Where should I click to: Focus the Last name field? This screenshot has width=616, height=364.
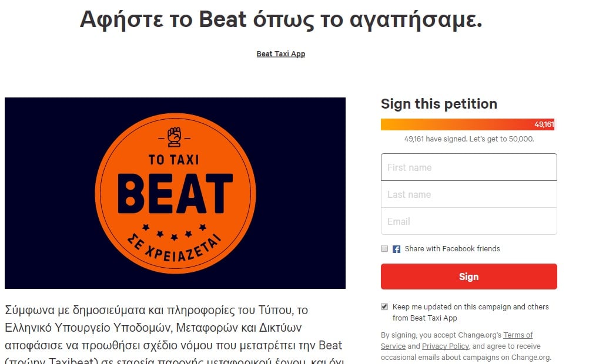pos(468,194)
